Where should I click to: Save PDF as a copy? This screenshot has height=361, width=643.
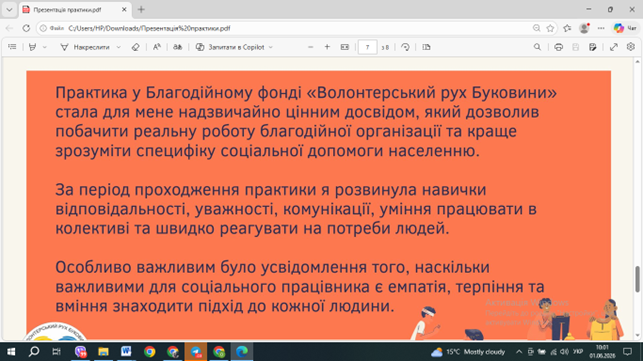[x=593, y=47]
